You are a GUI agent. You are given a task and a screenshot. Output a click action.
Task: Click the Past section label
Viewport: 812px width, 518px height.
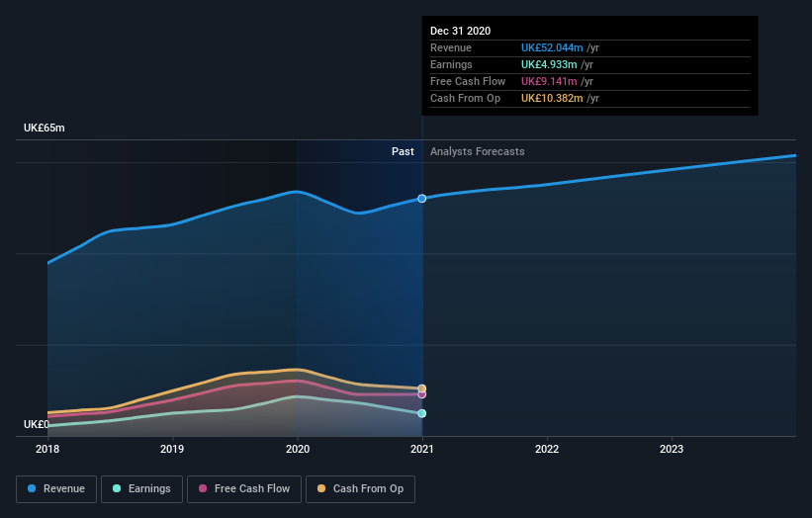[403, 151]
